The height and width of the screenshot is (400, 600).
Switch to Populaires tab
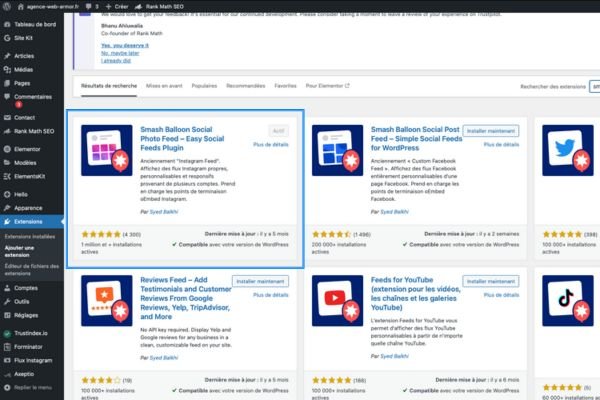coord(204,86)
